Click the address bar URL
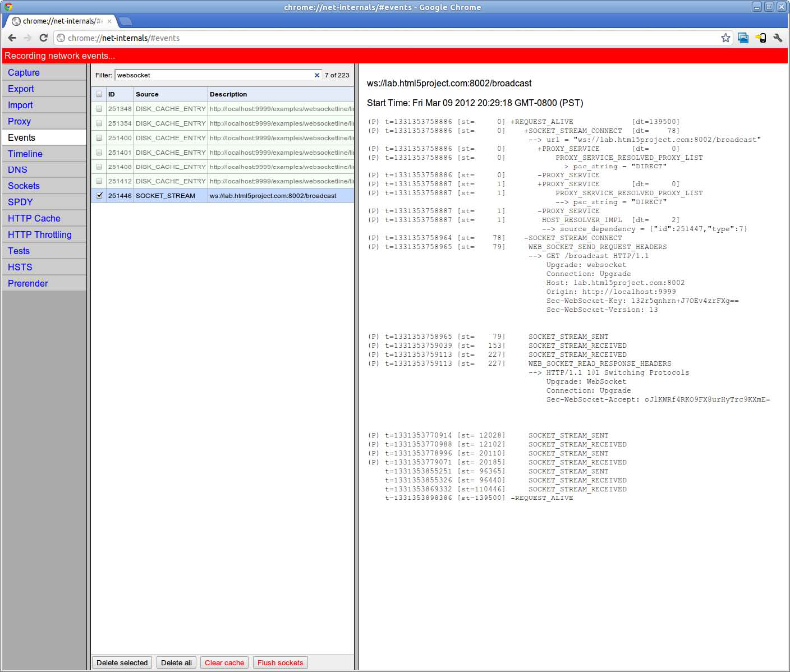 pyautogui.click(x=337, y=38)
